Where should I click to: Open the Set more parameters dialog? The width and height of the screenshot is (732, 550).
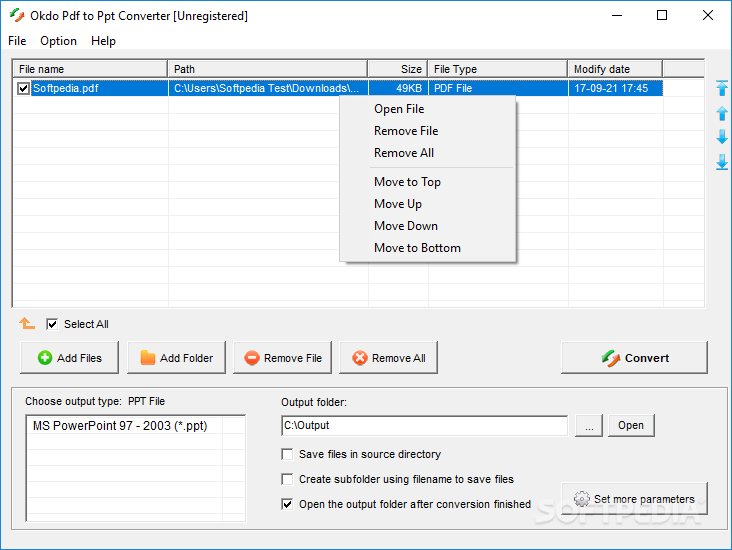tap(634, 499)
